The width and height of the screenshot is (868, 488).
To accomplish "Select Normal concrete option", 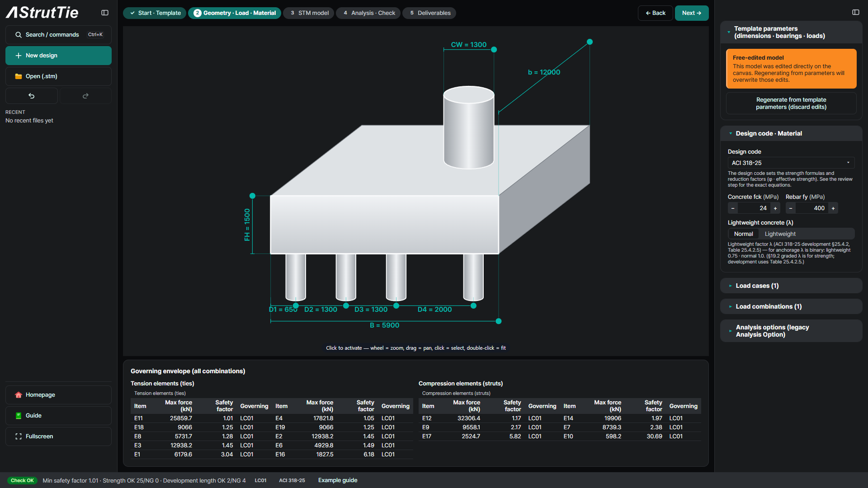I will [x=743, y=234].
